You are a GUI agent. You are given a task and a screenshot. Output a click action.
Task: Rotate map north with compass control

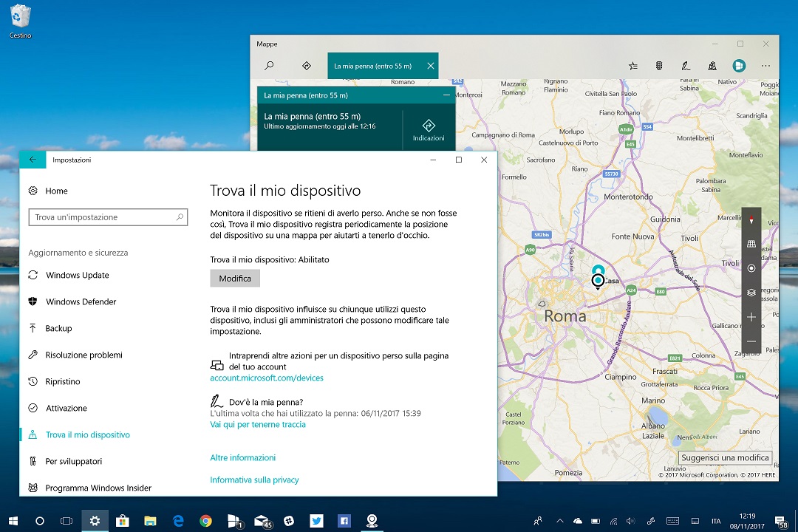click(x=751, y=220)
